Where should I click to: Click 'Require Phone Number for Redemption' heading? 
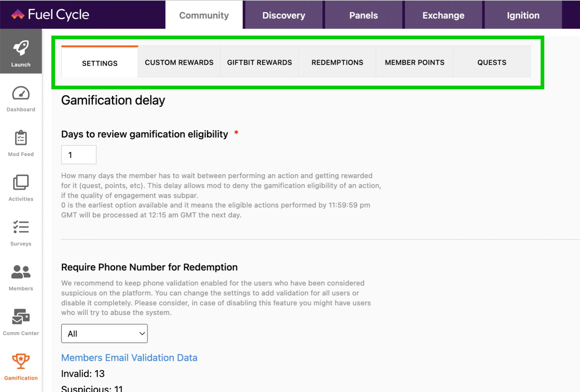tap(149, 267)
